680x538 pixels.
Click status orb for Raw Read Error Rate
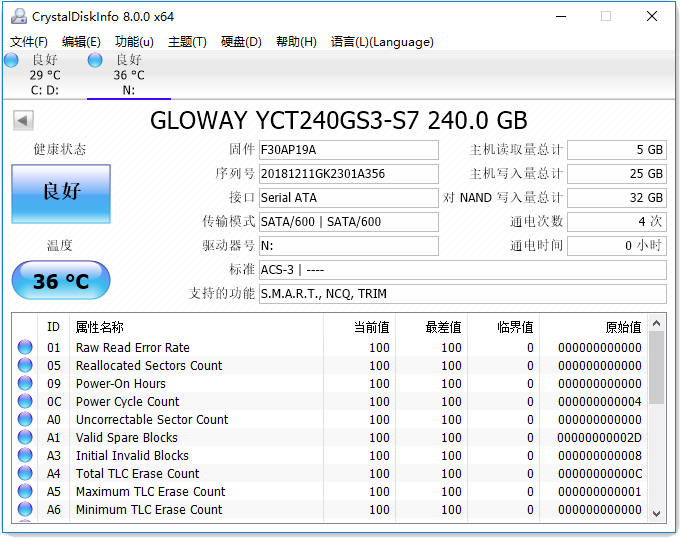tap(25, 348)
